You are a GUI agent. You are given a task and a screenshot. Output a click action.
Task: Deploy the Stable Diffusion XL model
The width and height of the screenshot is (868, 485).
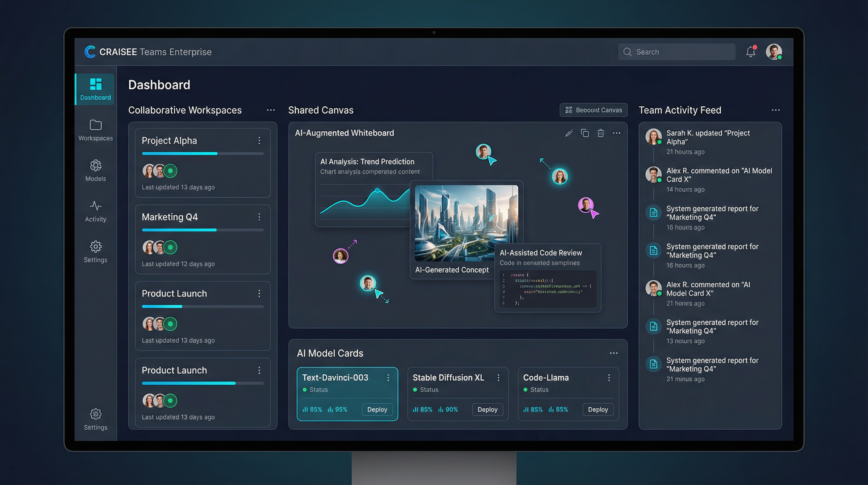click(x=487, y=410)
